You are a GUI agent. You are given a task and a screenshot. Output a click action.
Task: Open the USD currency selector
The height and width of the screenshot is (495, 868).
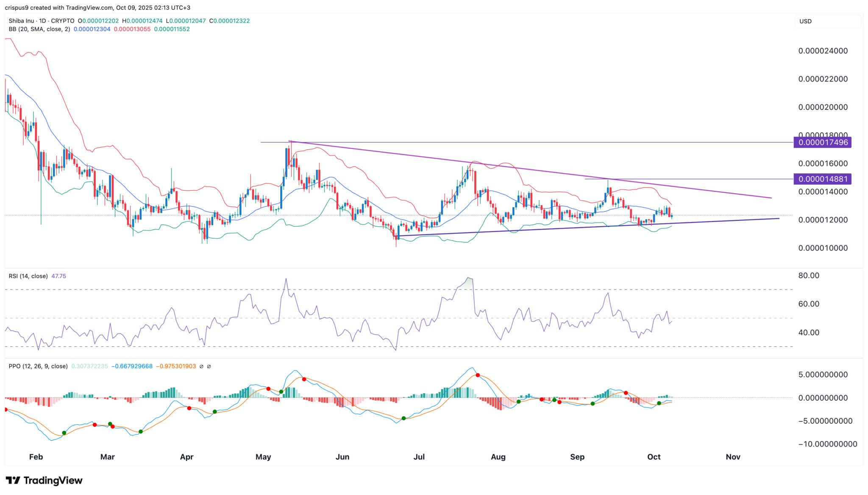click(x=805, y=21)
